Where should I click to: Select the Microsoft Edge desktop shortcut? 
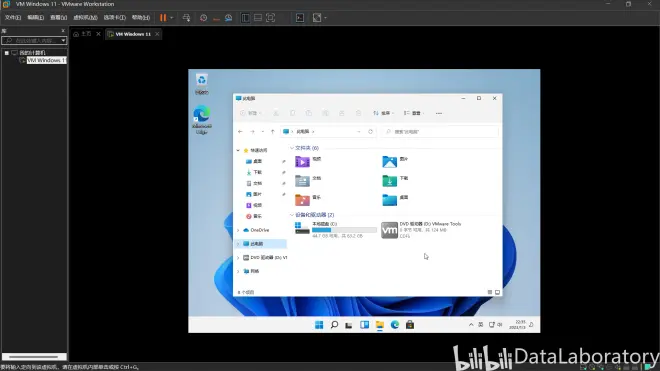pos(202,120)
